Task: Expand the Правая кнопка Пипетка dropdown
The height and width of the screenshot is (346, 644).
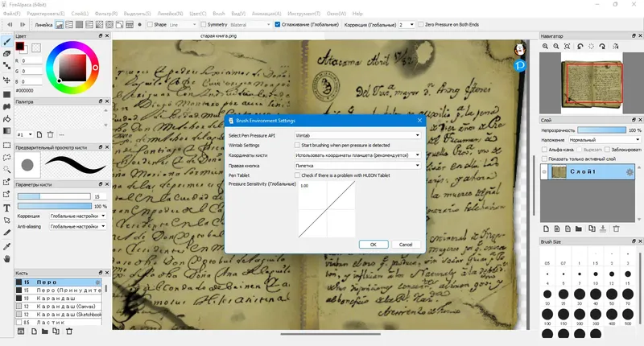Action: point(357,166)
